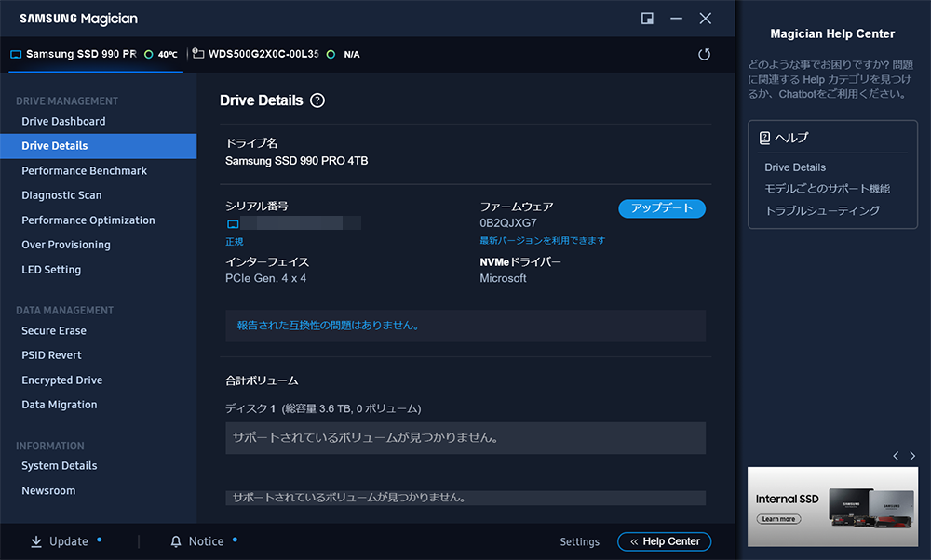
Task: Toggle mini-window mode icon in title bar
Action: (x=647, y=19)
